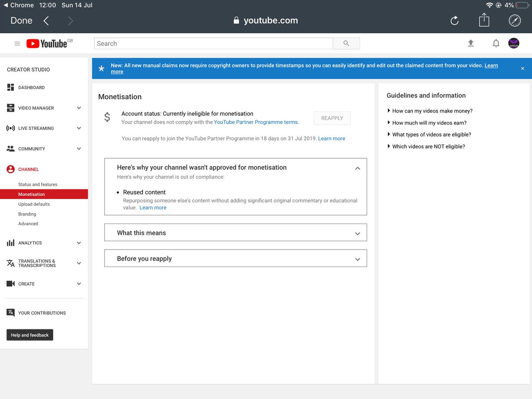
Task: Click the Channel person icon
Action: point(11,169)
